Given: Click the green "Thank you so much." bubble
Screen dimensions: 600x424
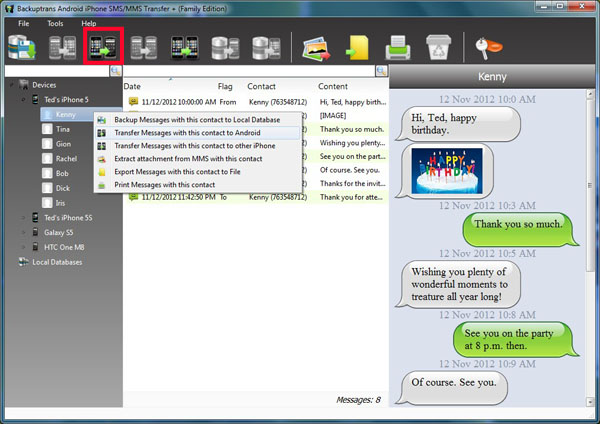Looking at the screenshot, I should pyautogui.click(x=520, y=229).
